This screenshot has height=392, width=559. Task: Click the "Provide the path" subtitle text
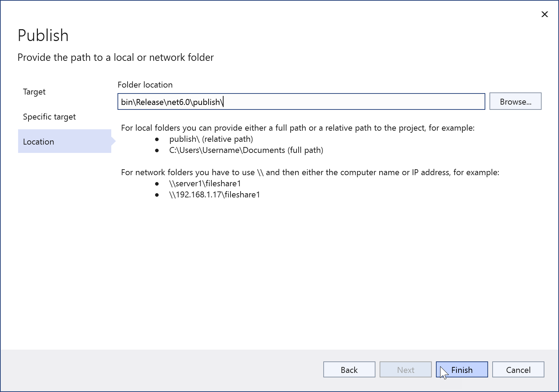coord(115,57)
